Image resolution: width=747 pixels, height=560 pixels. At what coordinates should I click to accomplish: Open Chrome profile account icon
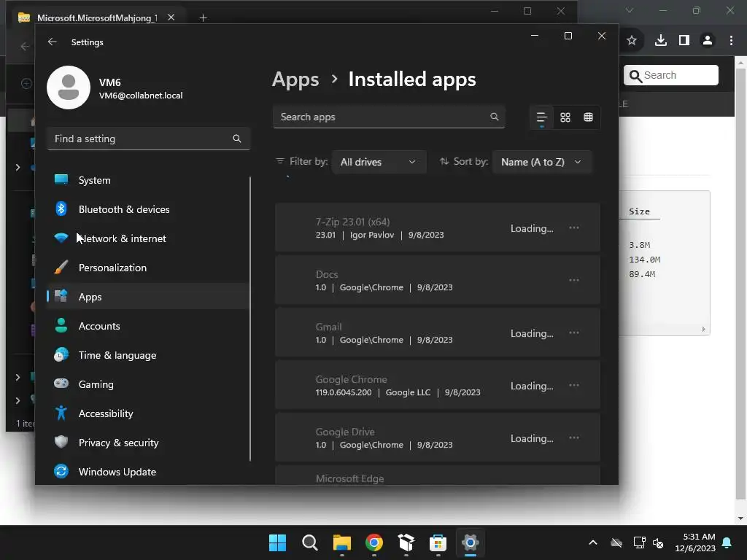coord(708,41)
